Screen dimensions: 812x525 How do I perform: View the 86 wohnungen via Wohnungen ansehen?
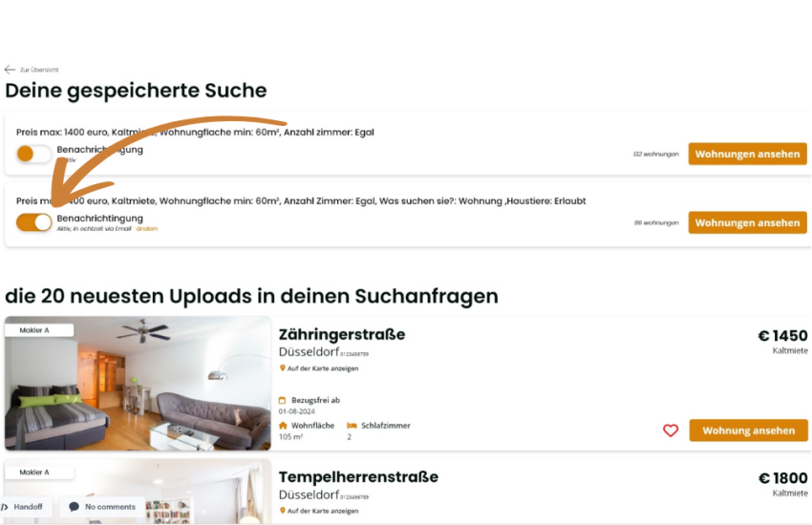[x=747, y=223]
